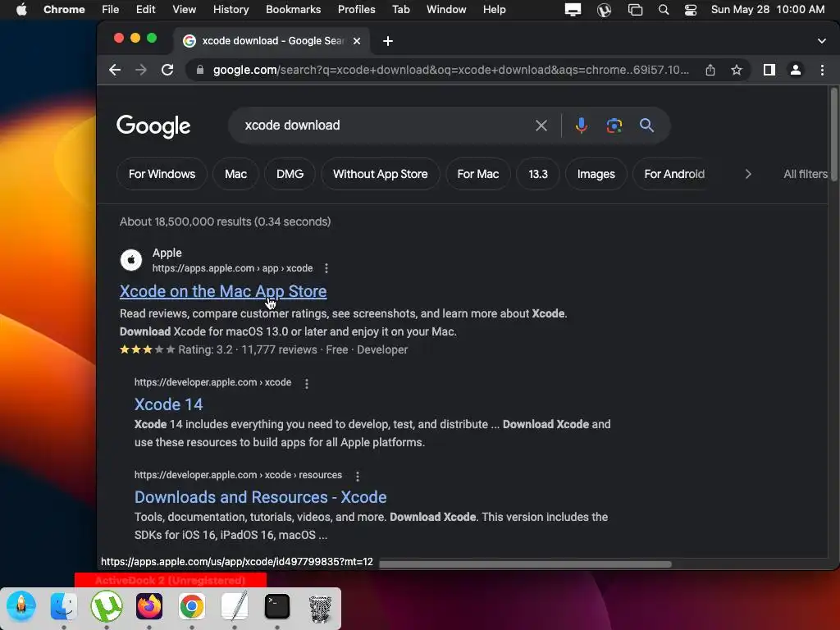Screen dimensions: 840x630
Task: Click the stacked windows menu bar icon
Action: (636, 10)
